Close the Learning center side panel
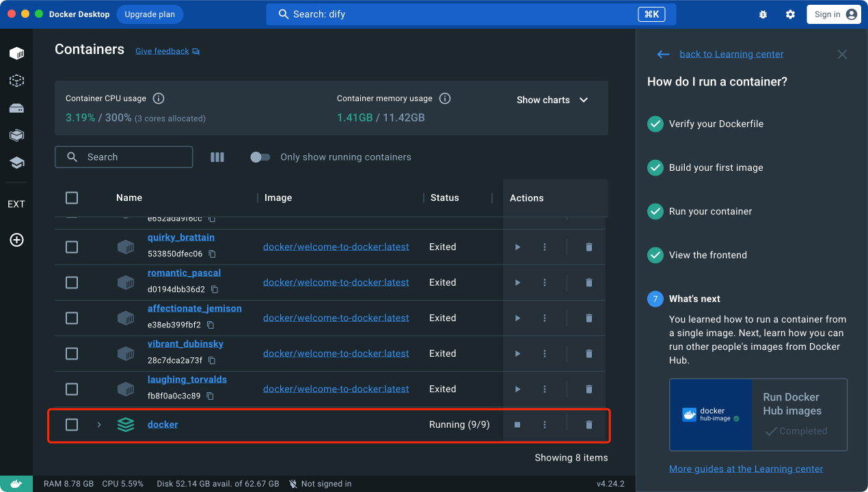This screenshot has width=868, height=492. (x=842, y=54)
